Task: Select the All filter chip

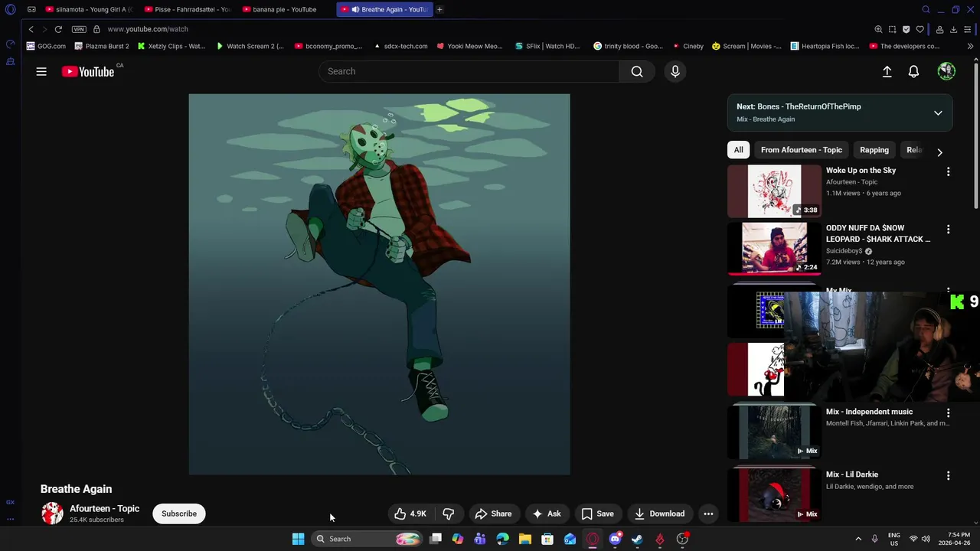Action: 738,150
